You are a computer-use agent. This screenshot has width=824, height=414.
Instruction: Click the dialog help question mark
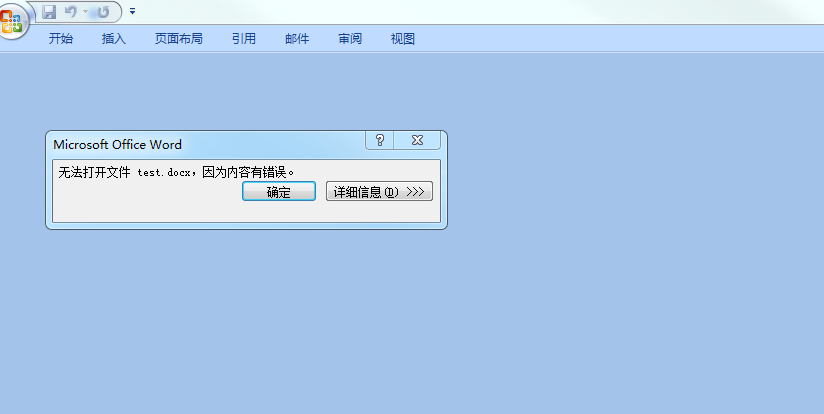pos(380,140)
